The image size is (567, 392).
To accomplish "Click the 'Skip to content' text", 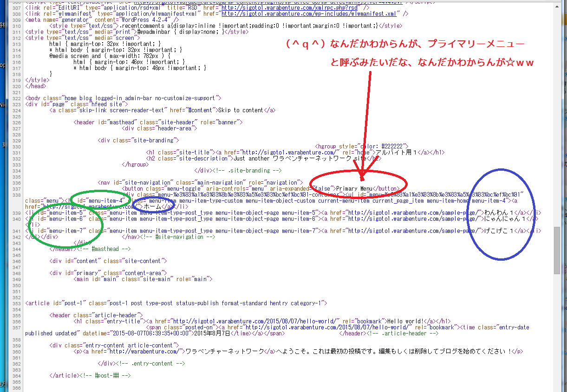I will click(x=241, y=110).
